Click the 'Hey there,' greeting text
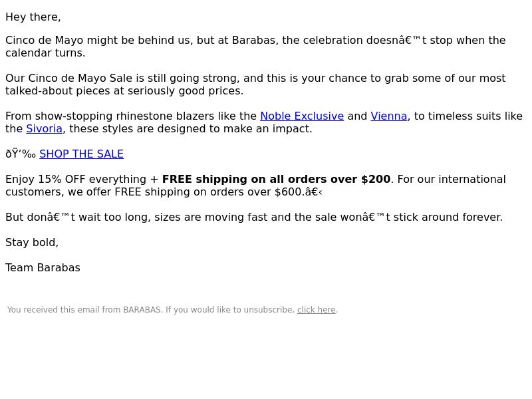Viewport: 532px width, 399px height. [x=33, y=17]
